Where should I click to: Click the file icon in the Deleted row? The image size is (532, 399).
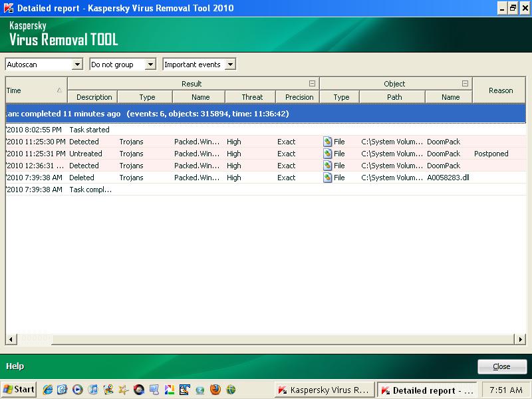pos(327,178)
